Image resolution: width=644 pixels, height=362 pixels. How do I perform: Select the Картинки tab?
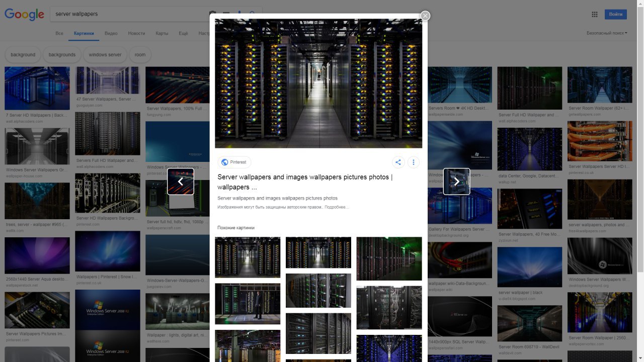[84, 33]
